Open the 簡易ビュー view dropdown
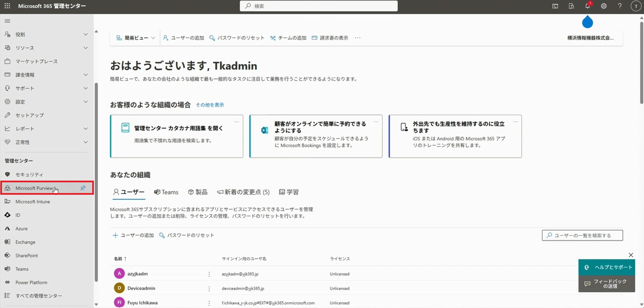Image resolution: width=644 pixels, height=308 pixels. pos(136,38)
